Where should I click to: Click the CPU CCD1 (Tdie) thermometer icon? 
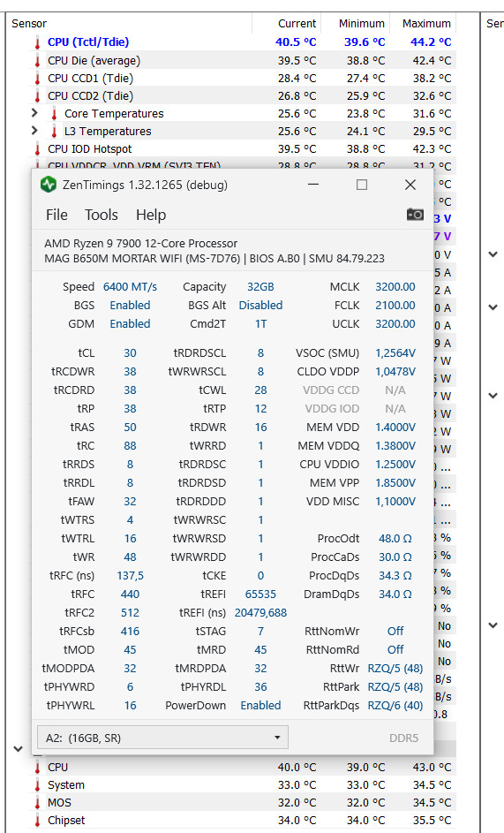[x=37, y=79]
